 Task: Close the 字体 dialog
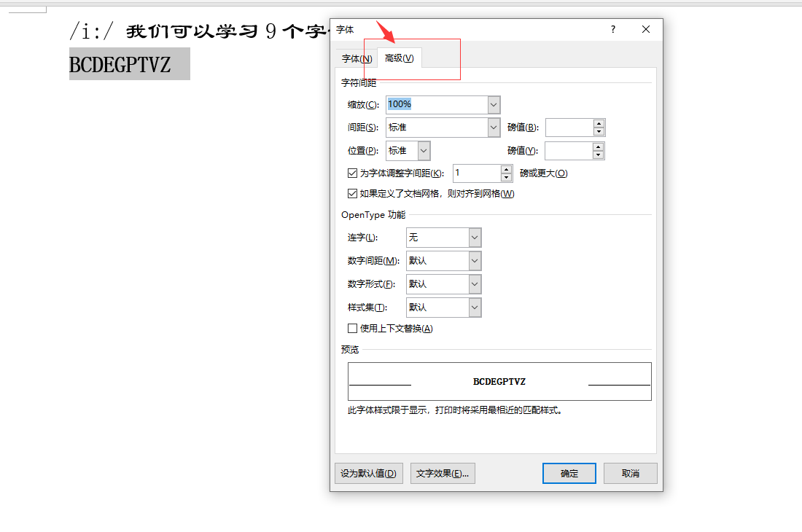pyautogui.click(x=646, y=30)
